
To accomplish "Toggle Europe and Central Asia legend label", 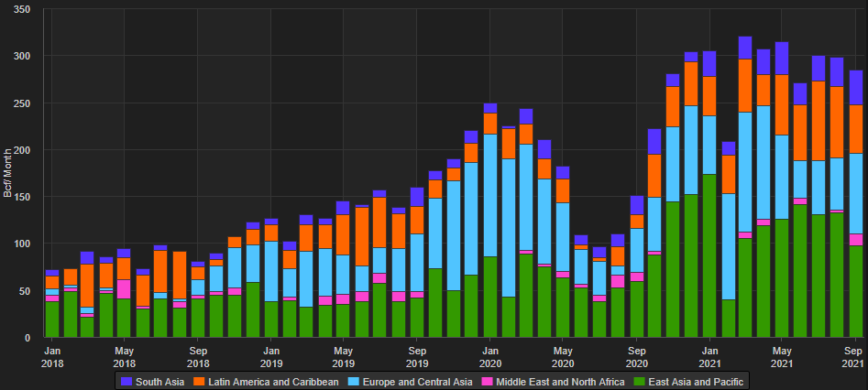I will [417, 381].
